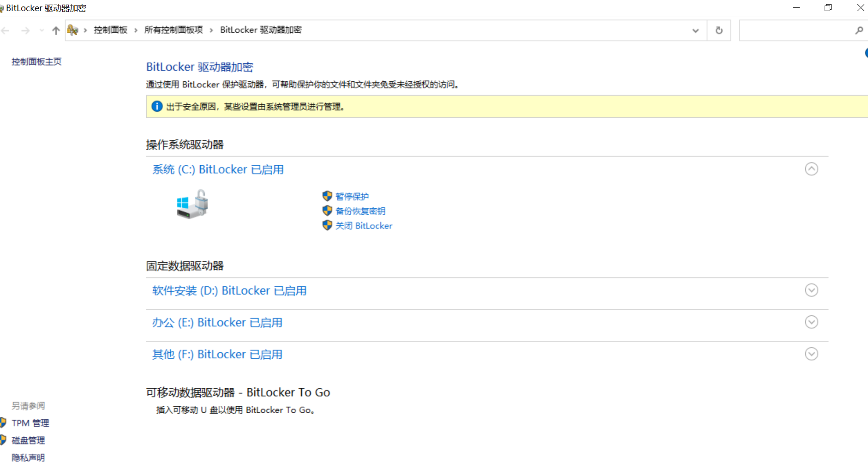Open the 所有控制面板项 breadcrumb

pos(174,30)
